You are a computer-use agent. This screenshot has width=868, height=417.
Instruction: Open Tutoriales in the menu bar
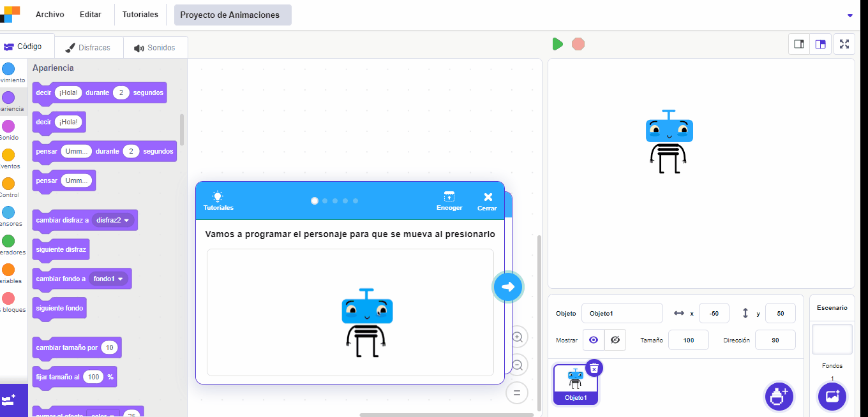(x=140, y=15)
